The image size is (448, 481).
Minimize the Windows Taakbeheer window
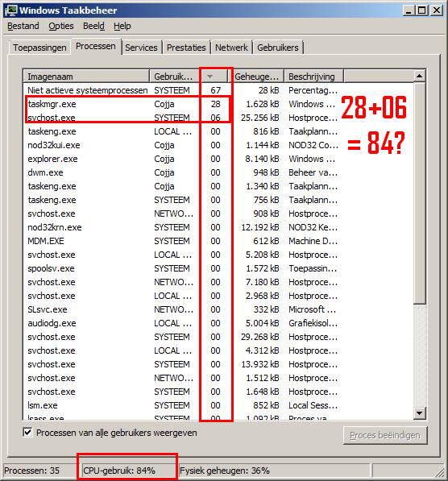coord(408,10)
